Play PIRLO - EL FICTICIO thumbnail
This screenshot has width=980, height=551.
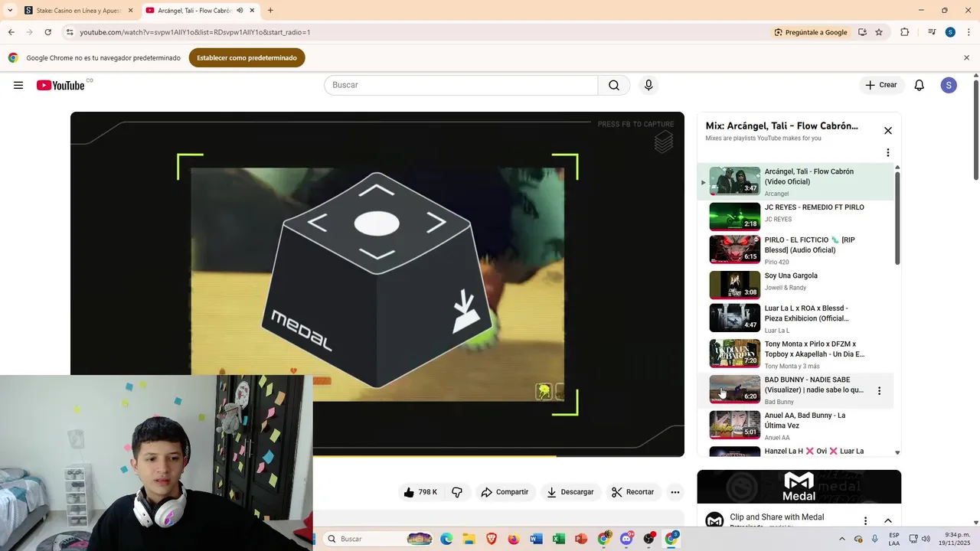coord(735,249)
